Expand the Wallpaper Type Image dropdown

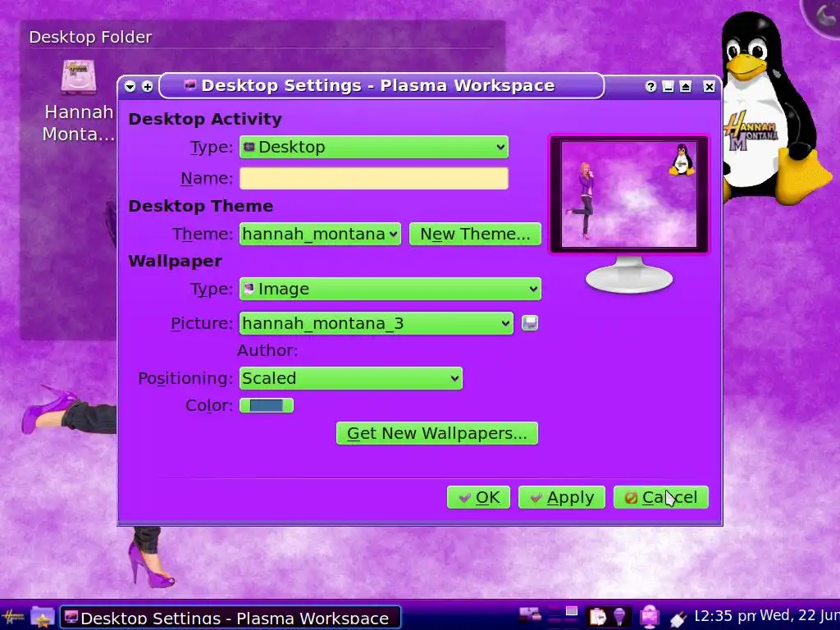pyautogui.click(x=390, y=289)
